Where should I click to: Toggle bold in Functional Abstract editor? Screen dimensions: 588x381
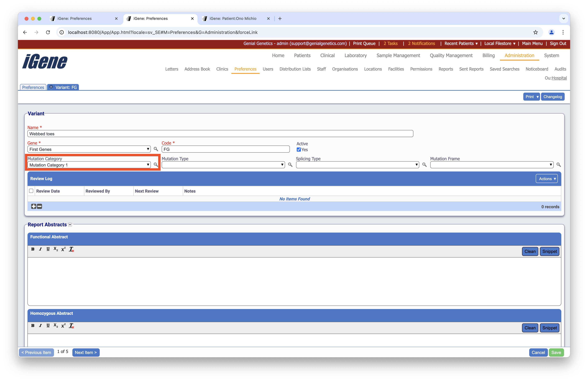[33, 249]
